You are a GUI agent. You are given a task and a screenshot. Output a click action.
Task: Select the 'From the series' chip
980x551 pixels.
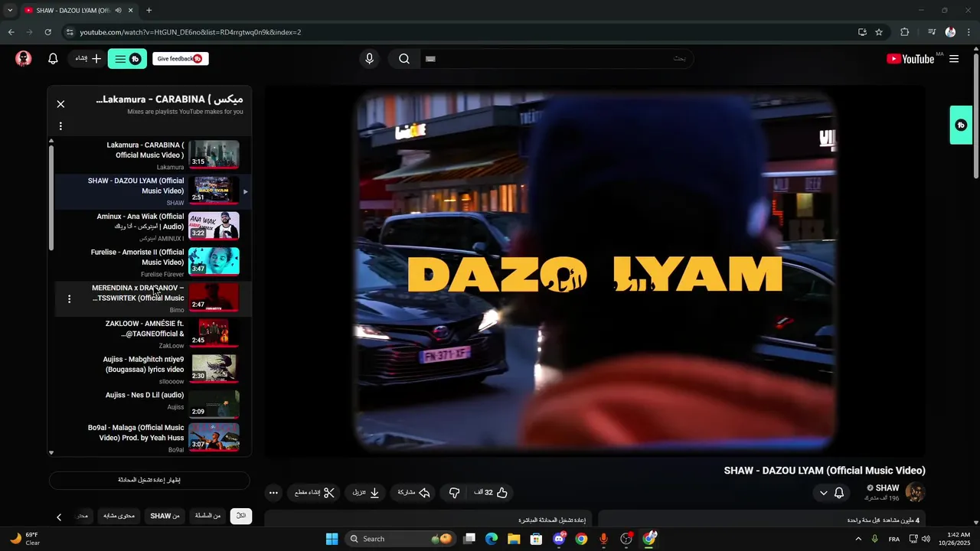point(207,516)
